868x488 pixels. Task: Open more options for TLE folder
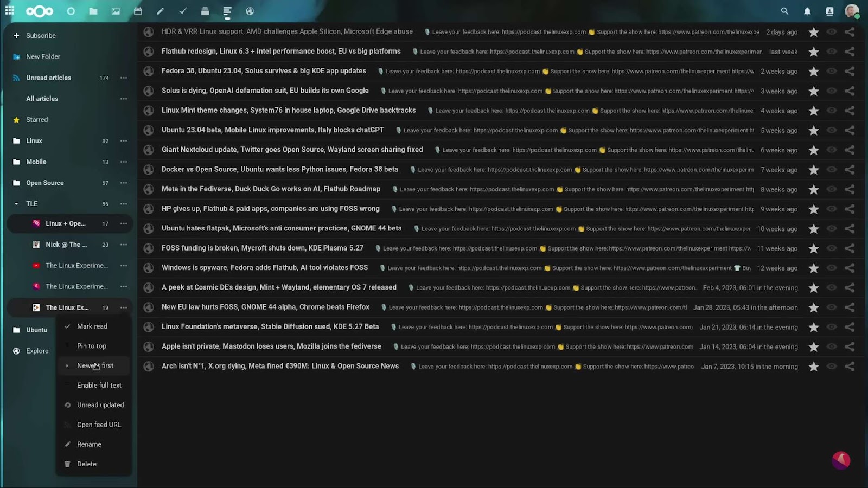tap(124, 204)
